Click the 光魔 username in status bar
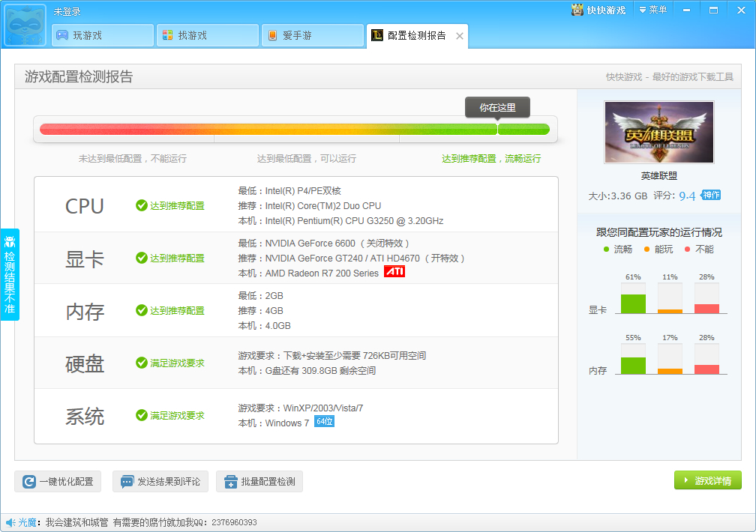Image resolution: width=756 pixels, height=532 pixels. pyautogui.click(x=27, y=522)
